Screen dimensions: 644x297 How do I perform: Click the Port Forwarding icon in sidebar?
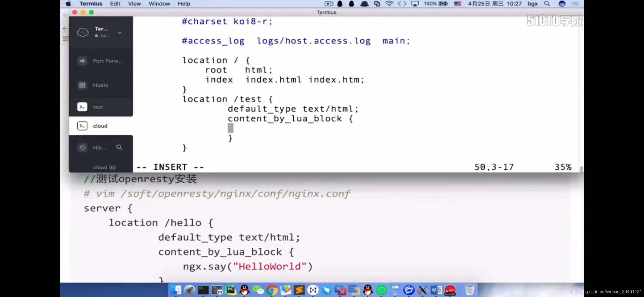[82, 61]
